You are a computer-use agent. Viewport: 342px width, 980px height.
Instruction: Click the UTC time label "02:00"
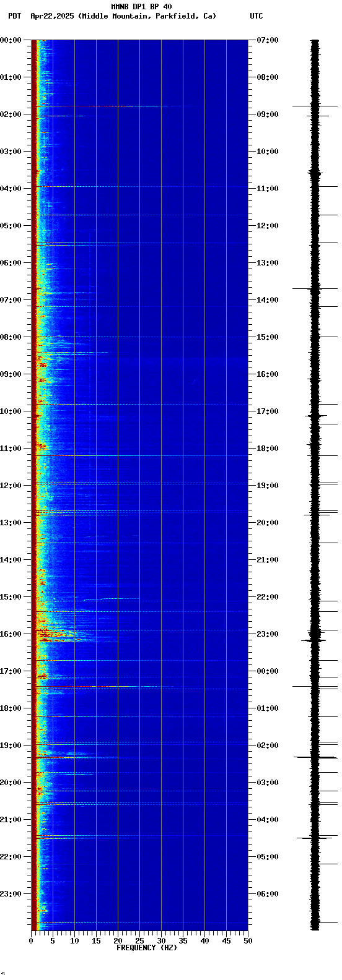tap(268, 746)
